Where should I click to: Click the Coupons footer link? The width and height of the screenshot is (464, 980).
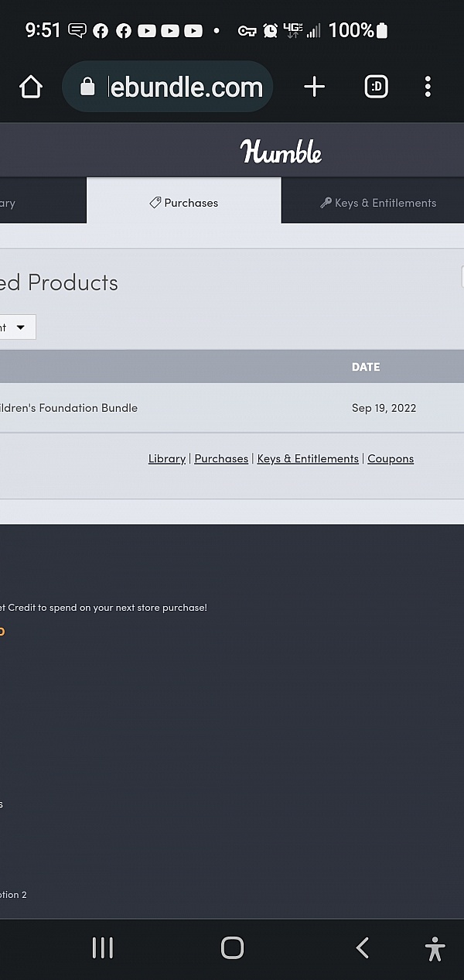[x=391, y=458]
